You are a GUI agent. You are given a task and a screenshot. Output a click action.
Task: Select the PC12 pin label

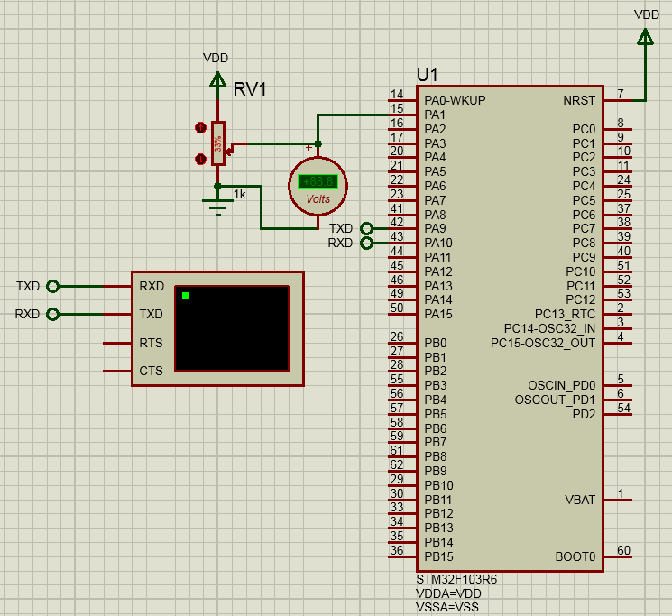pos(581,299)
